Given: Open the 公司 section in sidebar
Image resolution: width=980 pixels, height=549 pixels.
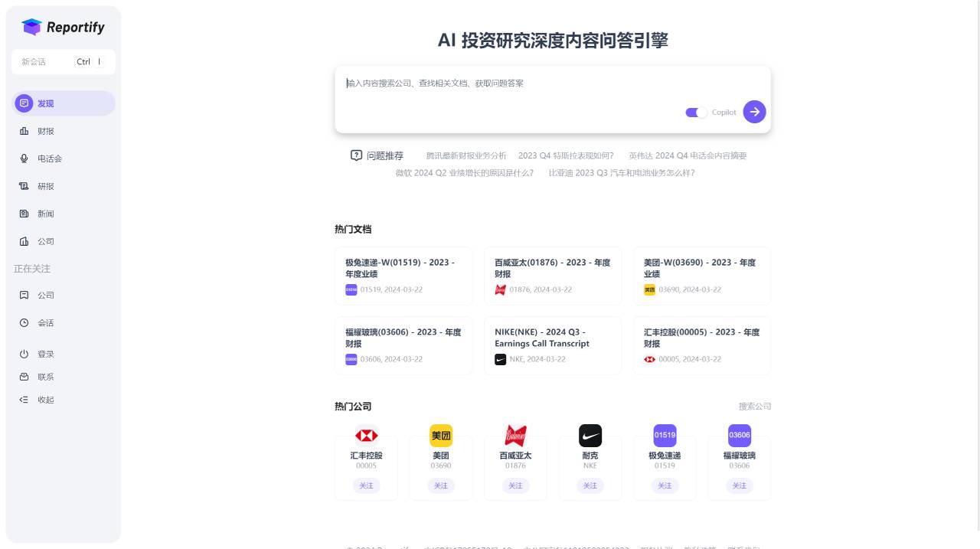Looking at the screenshot, I should [44, 241].
